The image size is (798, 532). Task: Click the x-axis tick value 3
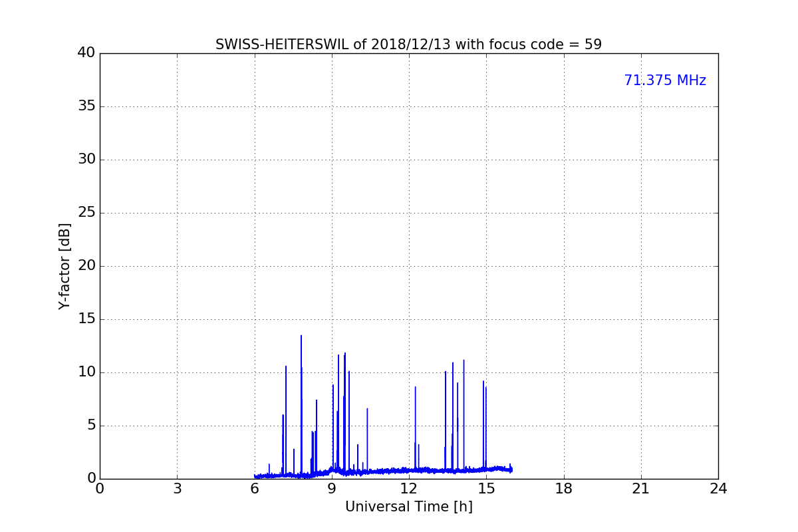coord(177,488)
